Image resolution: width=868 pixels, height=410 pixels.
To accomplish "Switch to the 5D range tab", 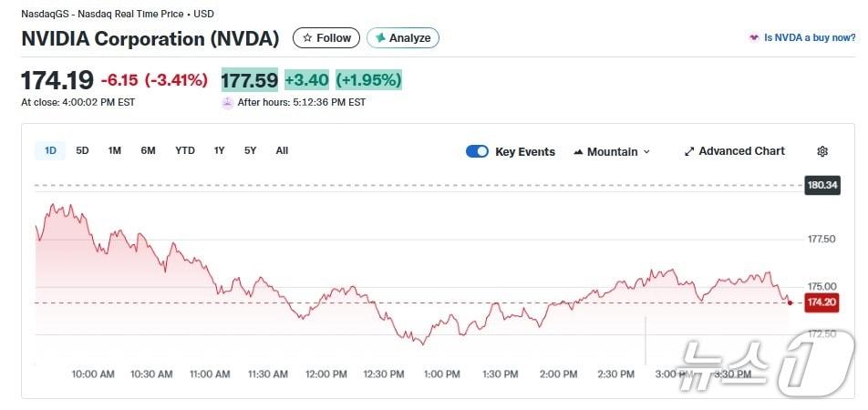I will pos(82,150).
